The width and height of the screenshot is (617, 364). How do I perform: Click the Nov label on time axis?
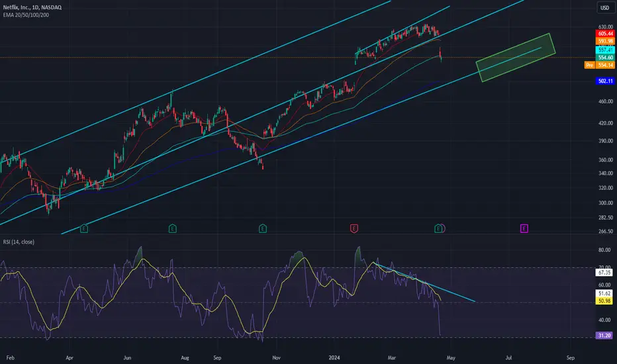coord(276,357)
